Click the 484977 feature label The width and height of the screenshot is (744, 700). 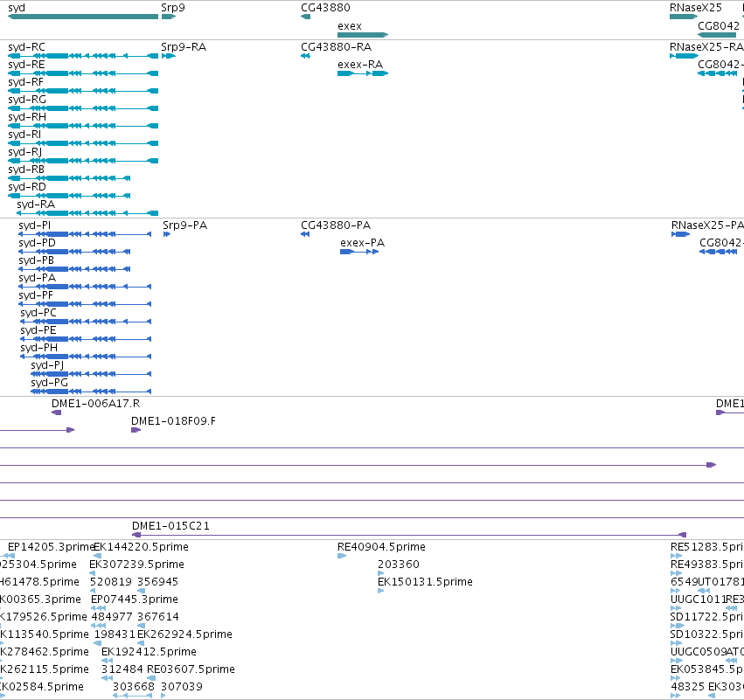(x=112, y=617)
